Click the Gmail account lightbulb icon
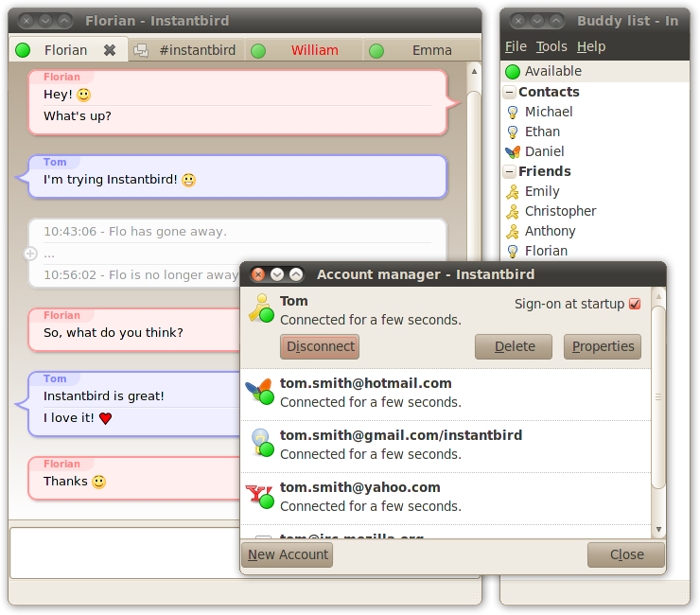 [258, 443]
